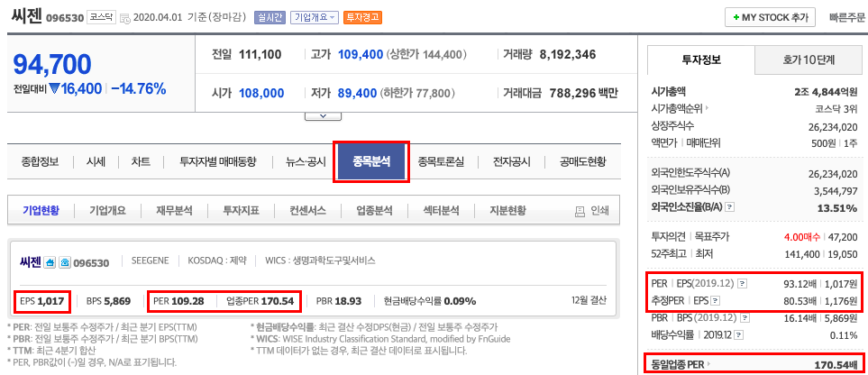Open help icon next to EPS(2019.12)
Screen dimensions: 868x375
(743, 284)
